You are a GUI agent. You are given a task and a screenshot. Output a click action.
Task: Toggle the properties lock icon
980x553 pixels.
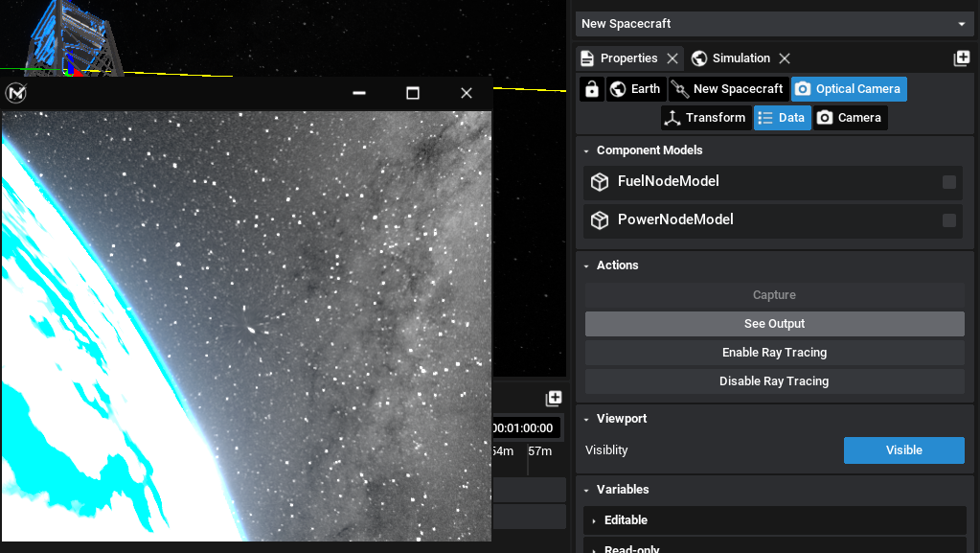pos(592,89)
